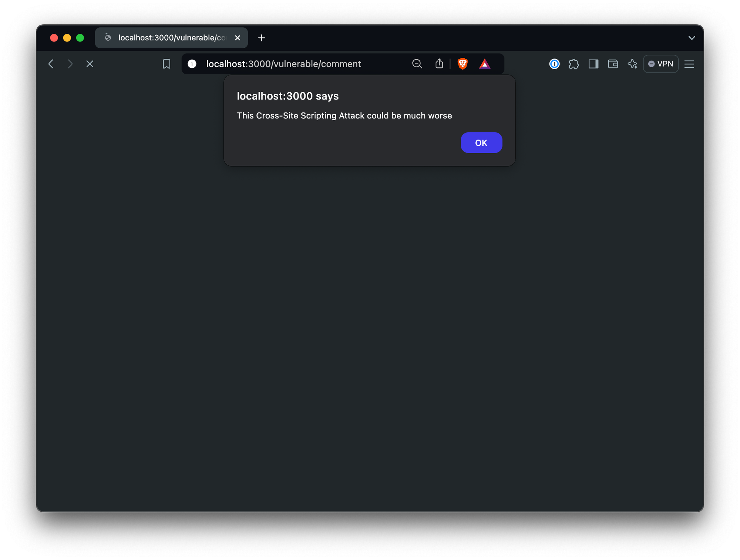Click OK in the alert dialog
Screen dimensions: 740x560
click(481, 142)
